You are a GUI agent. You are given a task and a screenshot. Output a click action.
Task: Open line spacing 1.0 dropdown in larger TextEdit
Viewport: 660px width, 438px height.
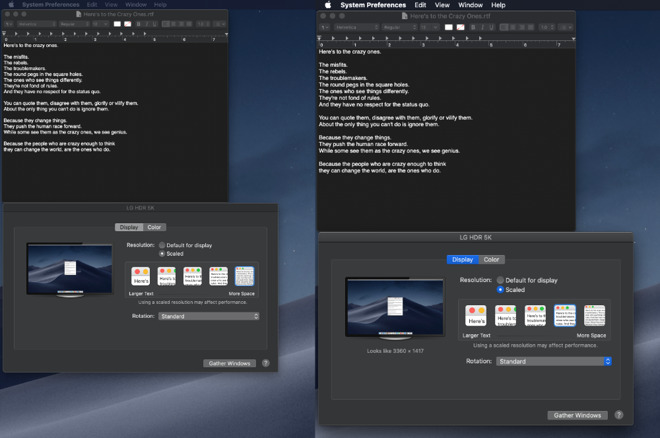click(x=547, y=27)
